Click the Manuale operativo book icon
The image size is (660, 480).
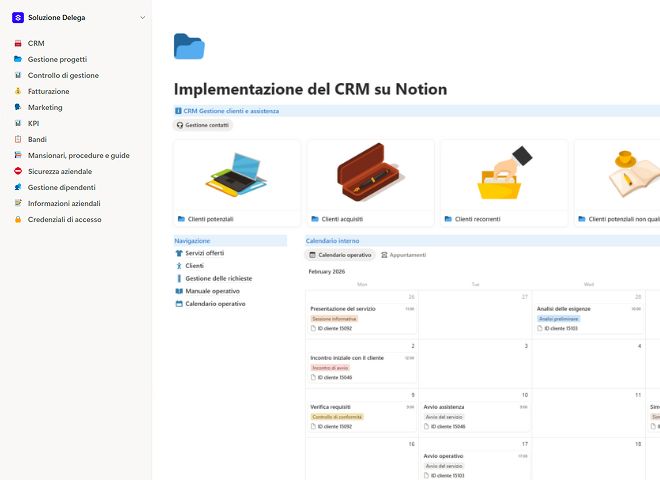click(x=179, y=291)
